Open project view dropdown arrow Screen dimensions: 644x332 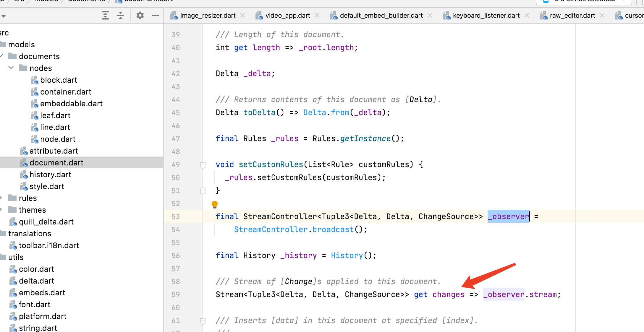click(x=4, y=16)
